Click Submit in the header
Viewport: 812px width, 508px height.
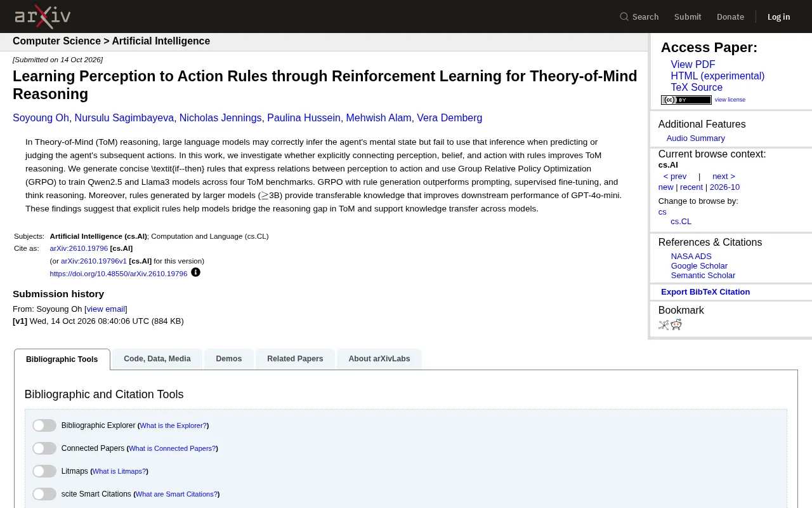click(x=688, y=17)
